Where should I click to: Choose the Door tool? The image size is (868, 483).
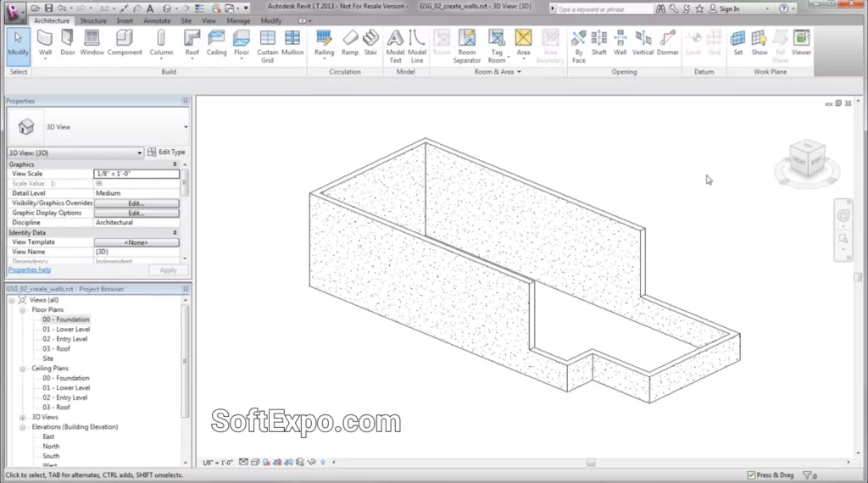click(x=68, y=42)
